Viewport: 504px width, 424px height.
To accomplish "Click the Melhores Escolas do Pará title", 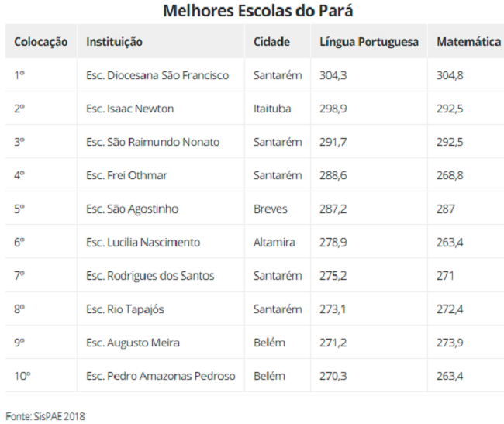I will 258,11.
